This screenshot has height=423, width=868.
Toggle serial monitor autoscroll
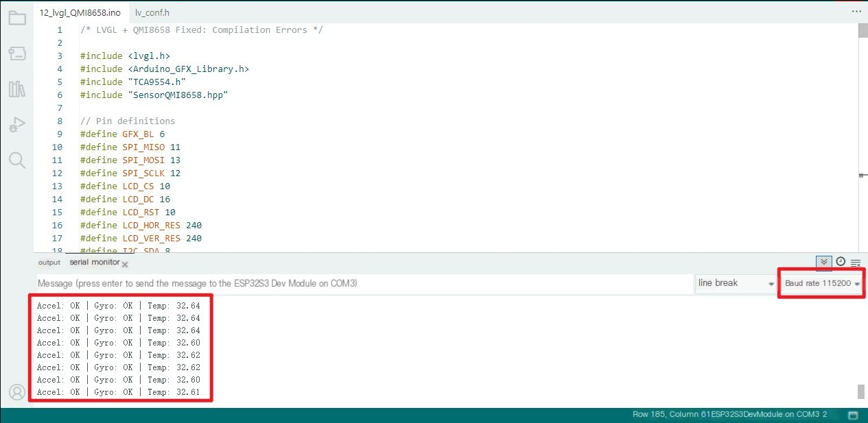(x=824, y=262)
